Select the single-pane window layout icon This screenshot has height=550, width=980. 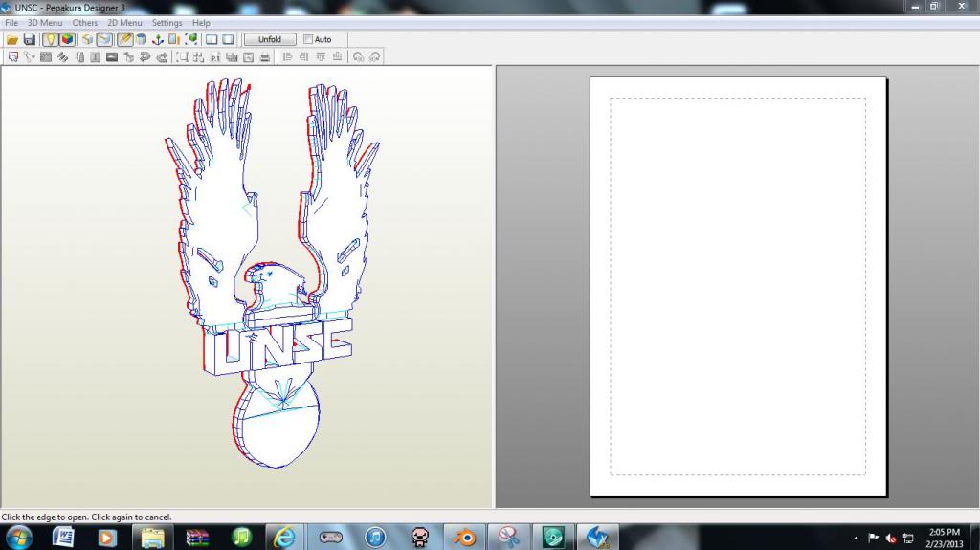(228, 39)
